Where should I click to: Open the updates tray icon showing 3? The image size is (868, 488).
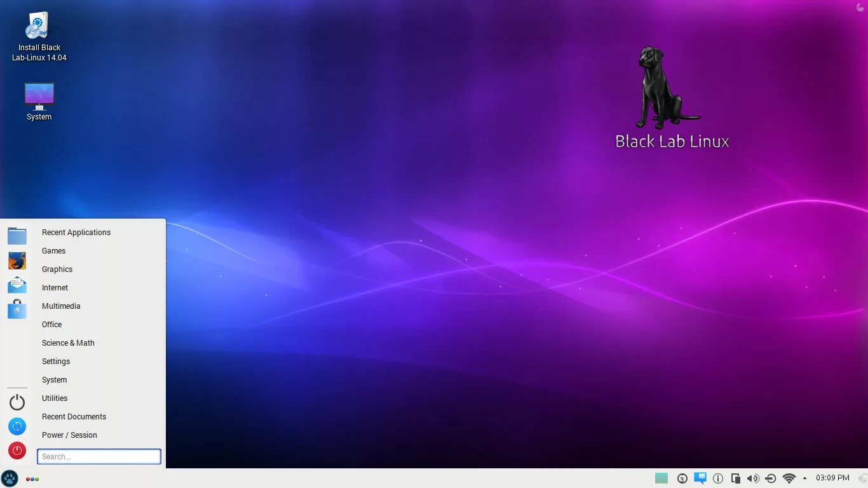click(x=682, y=478)
